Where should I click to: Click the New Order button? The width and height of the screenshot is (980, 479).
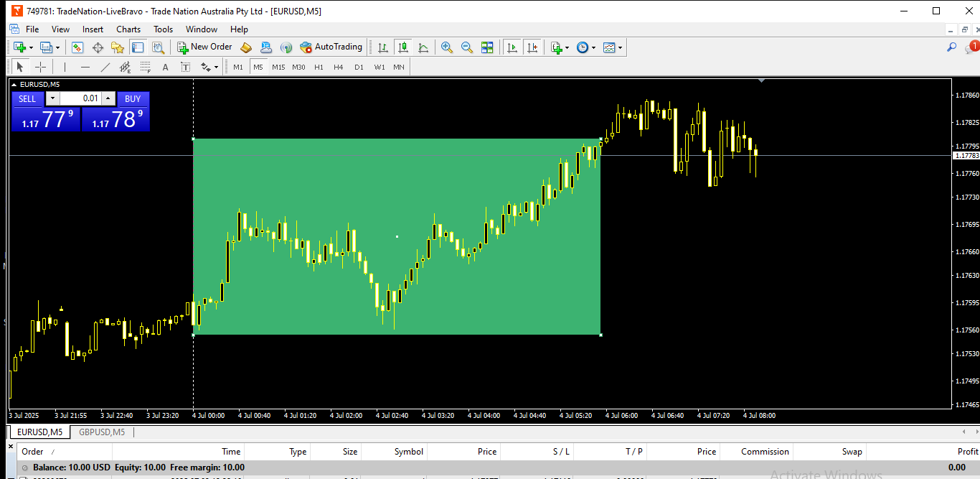point(204,47)
